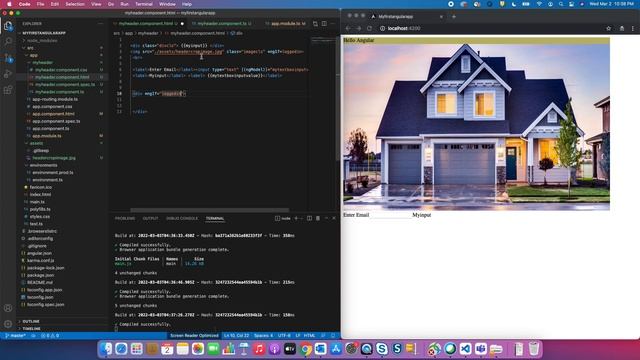Screen dimensions: 640x360
Task: Collapse the myheader folder
Action: tap(43, 62)
